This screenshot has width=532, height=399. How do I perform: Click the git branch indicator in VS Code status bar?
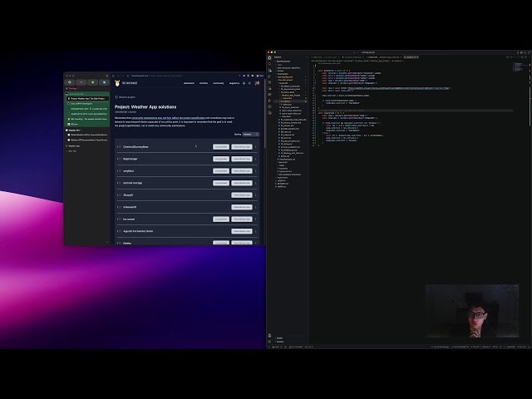click(x=276, y=347)
